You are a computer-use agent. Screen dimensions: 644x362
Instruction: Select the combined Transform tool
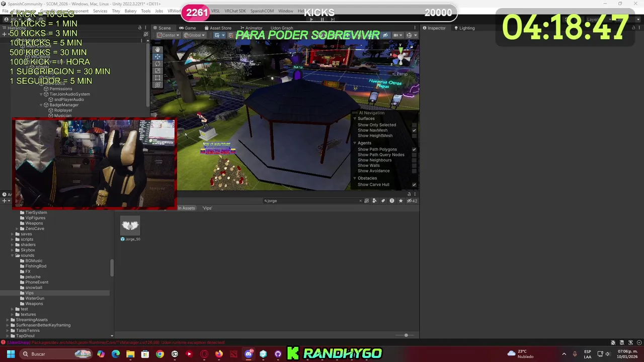(157, 84)
